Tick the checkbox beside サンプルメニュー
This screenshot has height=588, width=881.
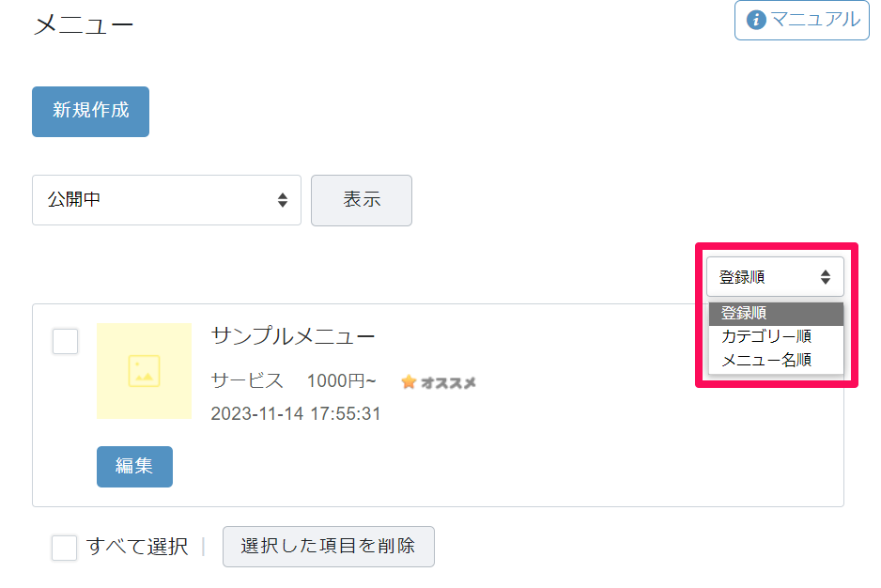pyautogui.click(x=65, y=341)
